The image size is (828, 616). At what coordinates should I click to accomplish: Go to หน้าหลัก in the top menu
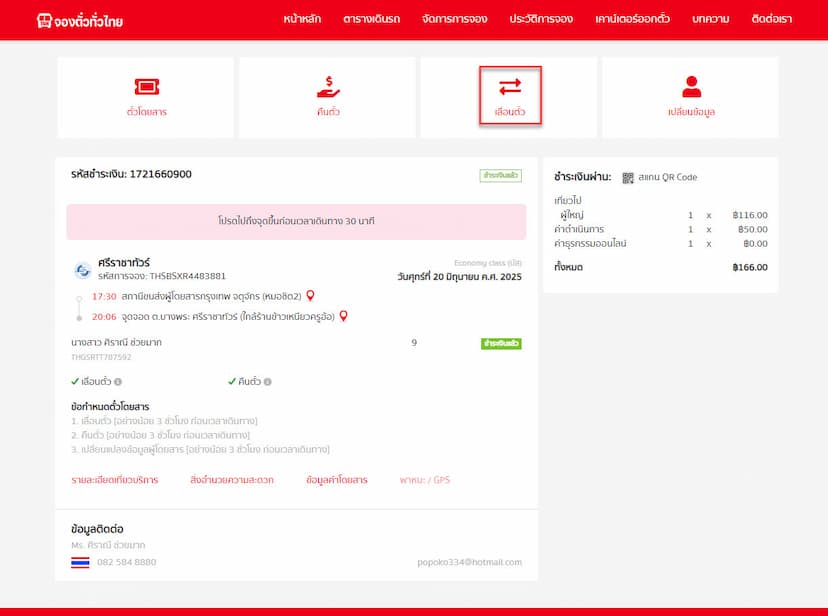coord(302,20)
